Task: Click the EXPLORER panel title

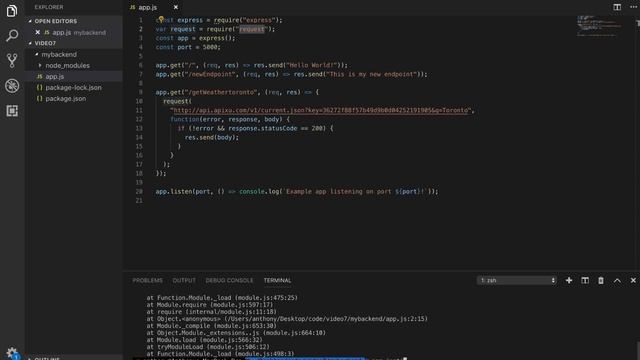Action: (49, 7)
